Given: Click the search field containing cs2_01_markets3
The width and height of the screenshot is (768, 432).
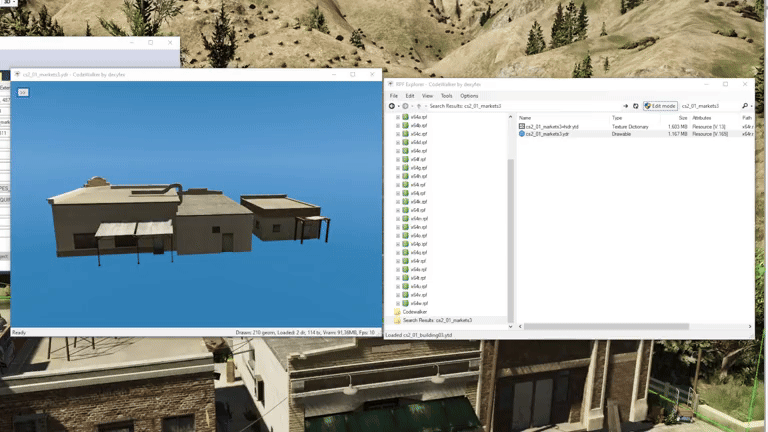Looking at the screenshot, I should 708,106.
